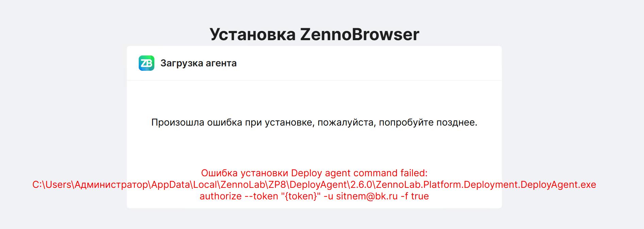Click "Администратор" in the red file path

pos(111,185)
